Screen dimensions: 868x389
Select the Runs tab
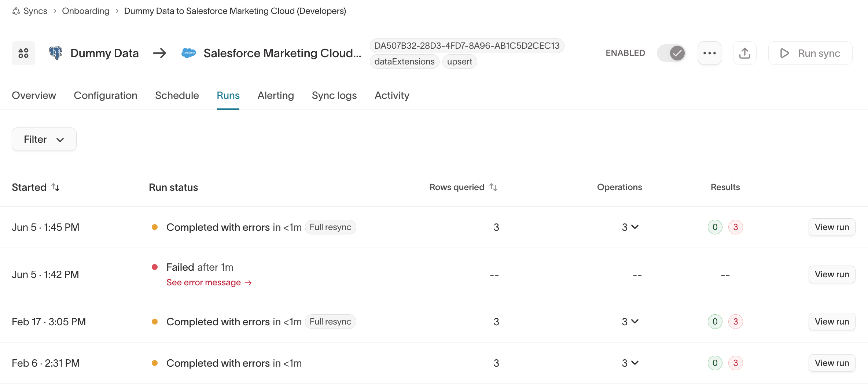click(228, 95)
